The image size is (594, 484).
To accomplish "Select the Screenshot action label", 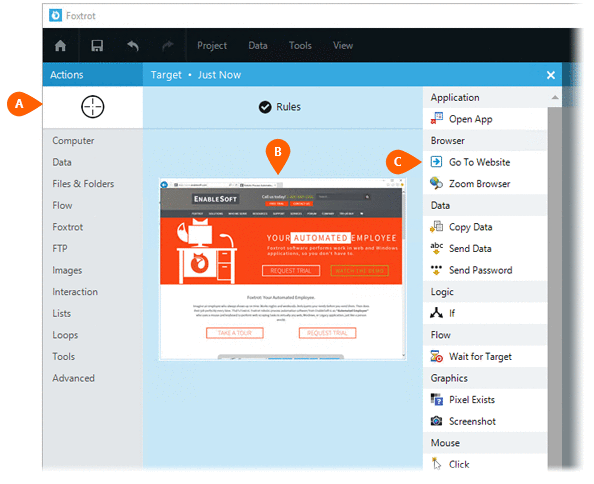I will click(x=472, y=421).
